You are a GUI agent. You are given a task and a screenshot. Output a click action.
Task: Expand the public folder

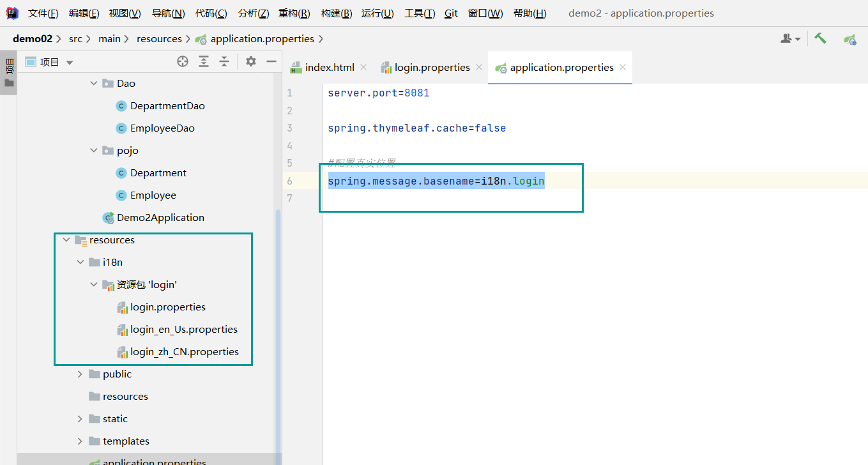[x=80, y=374]
